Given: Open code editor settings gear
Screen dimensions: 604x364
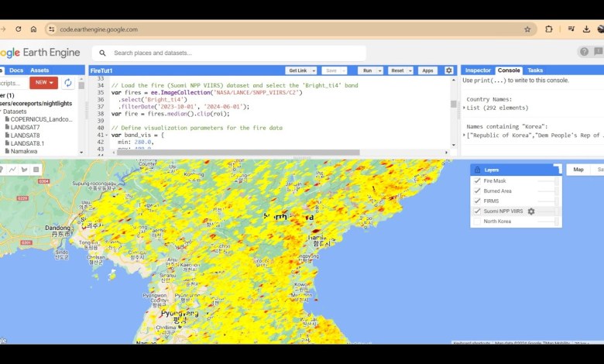Looking at the screenshot, I should [449, 70].
